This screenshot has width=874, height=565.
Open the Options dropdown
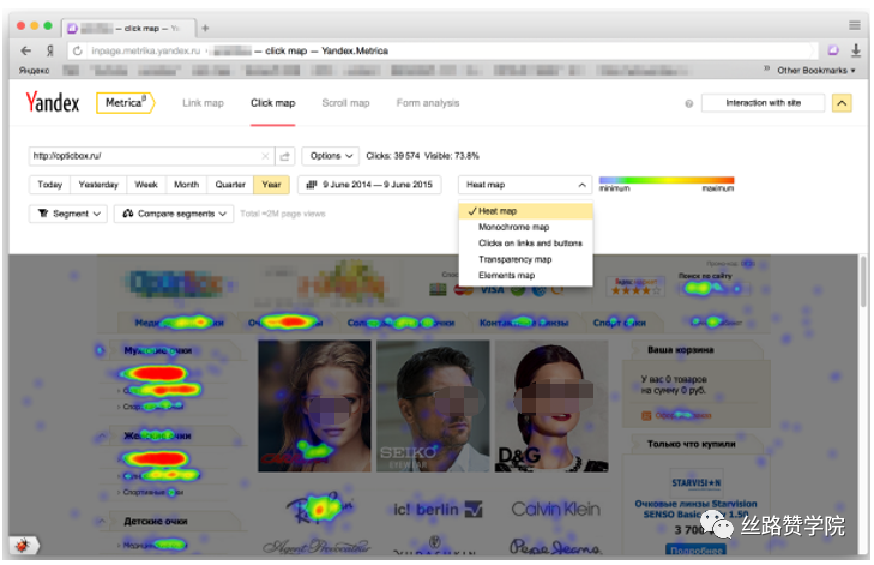(331, 156)
